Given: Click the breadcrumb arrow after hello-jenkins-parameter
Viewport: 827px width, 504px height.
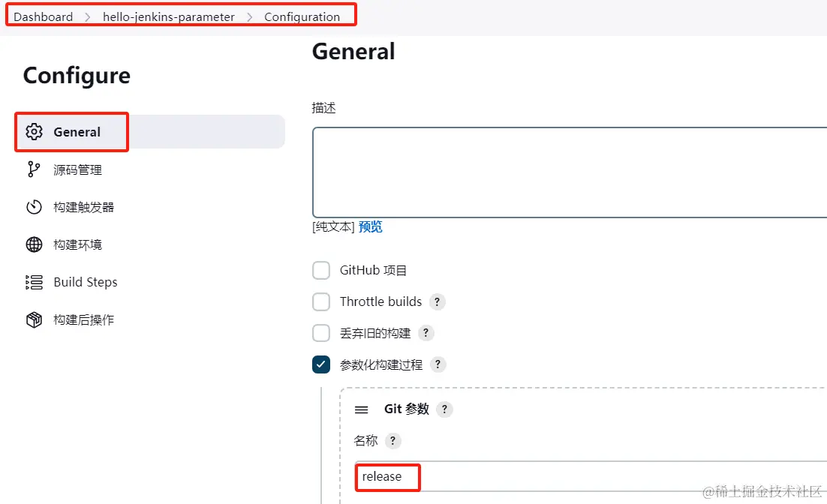Looking at the screenshot, I should [x=250, y=17].
